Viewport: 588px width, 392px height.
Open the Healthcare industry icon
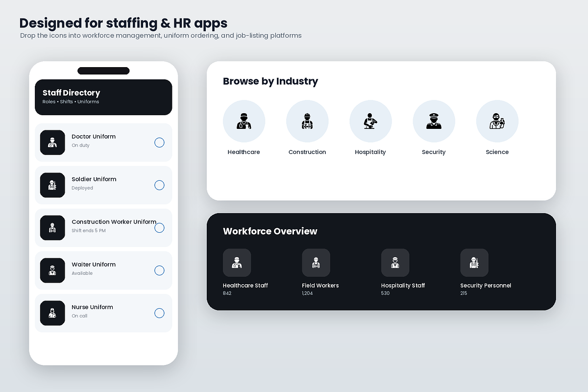[x=244, y=122]
